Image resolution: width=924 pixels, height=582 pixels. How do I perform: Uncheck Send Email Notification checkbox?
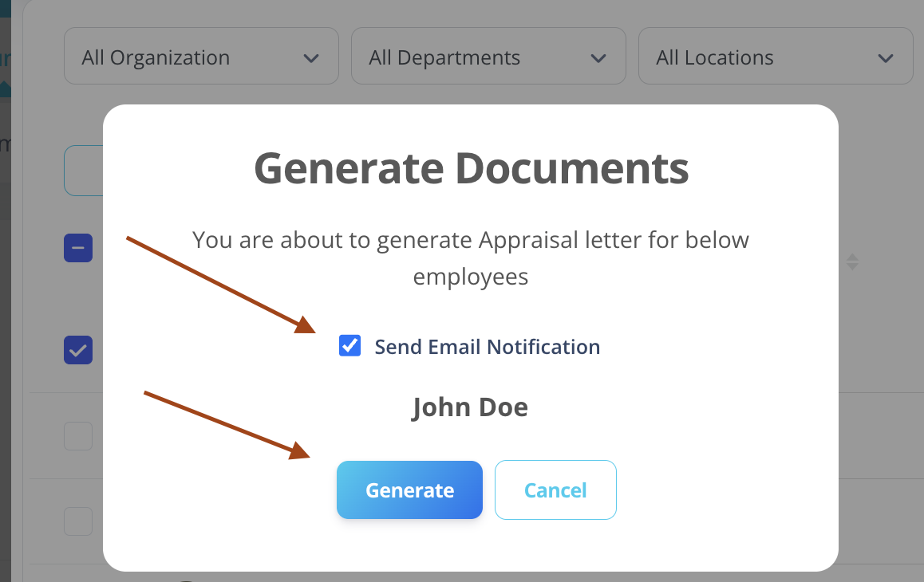(x=349, y=346)
